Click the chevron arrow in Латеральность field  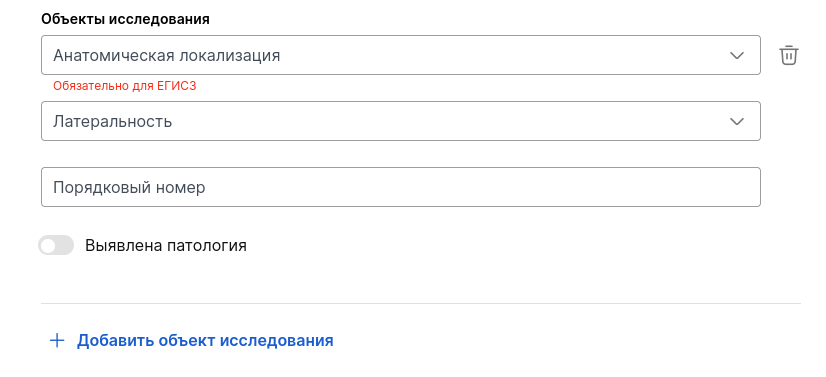[x=736, y=121]
